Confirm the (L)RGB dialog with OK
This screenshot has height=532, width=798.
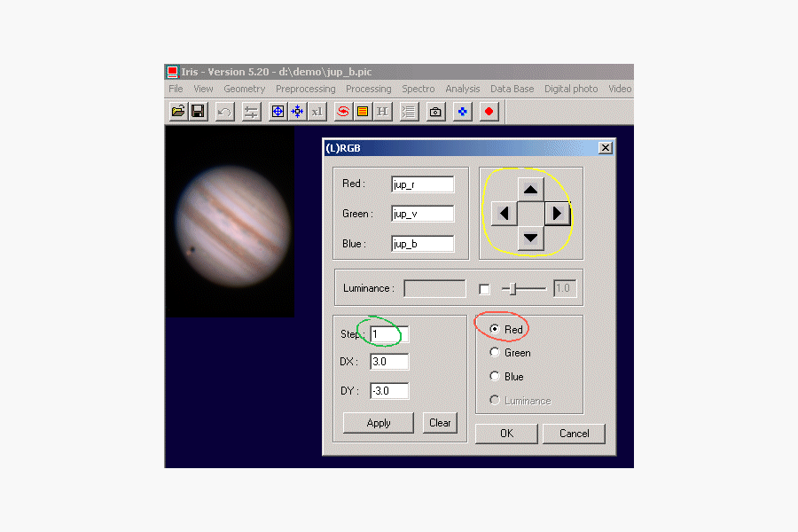pyautogui.click(x=506, y=434)
